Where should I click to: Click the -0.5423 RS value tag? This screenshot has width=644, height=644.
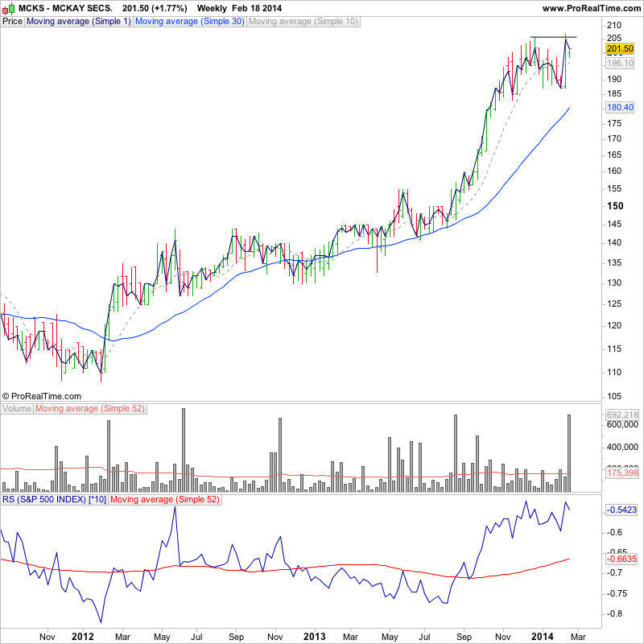click(621, 510)
